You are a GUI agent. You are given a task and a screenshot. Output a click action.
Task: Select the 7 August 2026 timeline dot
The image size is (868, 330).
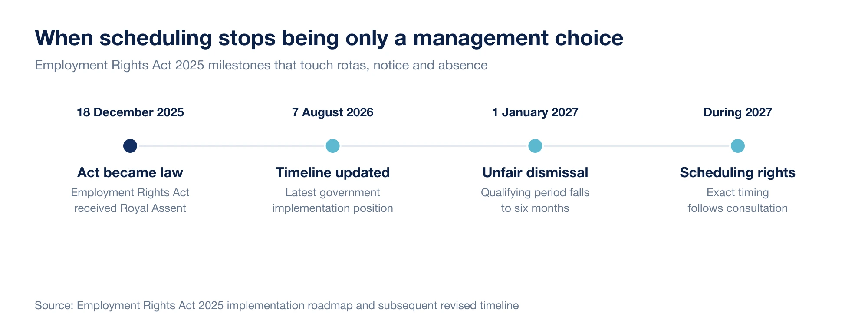pyautogui.click(x=332, y=146)
